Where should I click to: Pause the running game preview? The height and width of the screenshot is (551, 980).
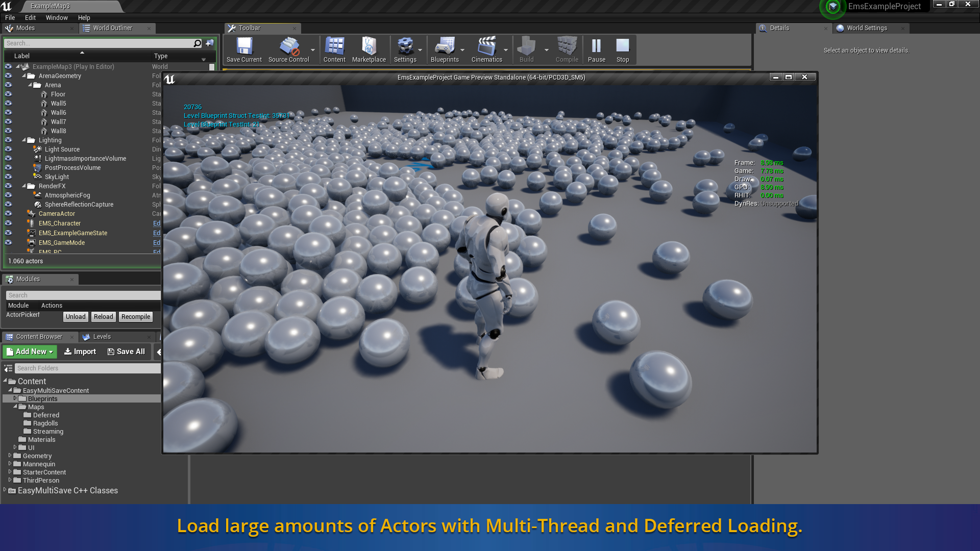coord(596,49)
